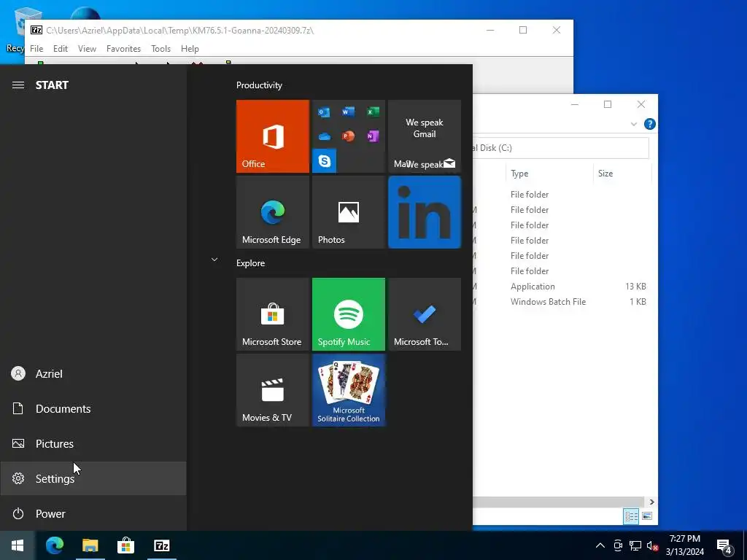747x560 pixels.
Task: Click the Windows Start button
Action: [18, 545]
